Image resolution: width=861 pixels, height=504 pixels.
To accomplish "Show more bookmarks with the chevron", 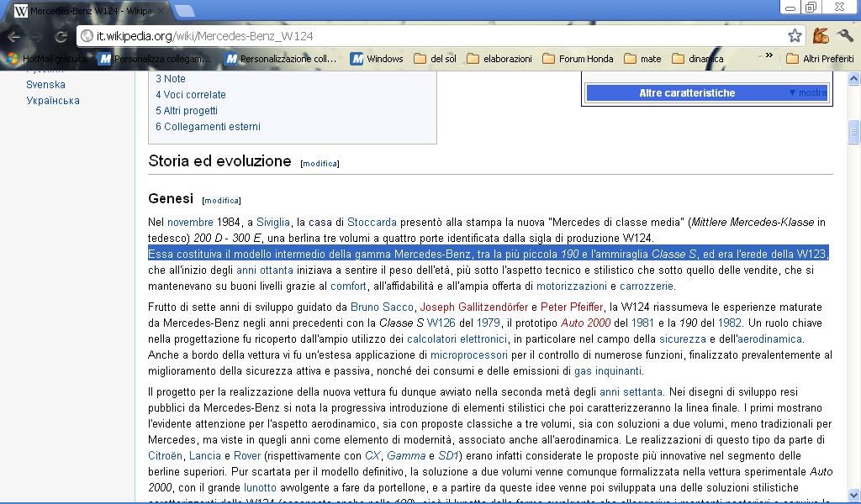I will pos(769,55).
